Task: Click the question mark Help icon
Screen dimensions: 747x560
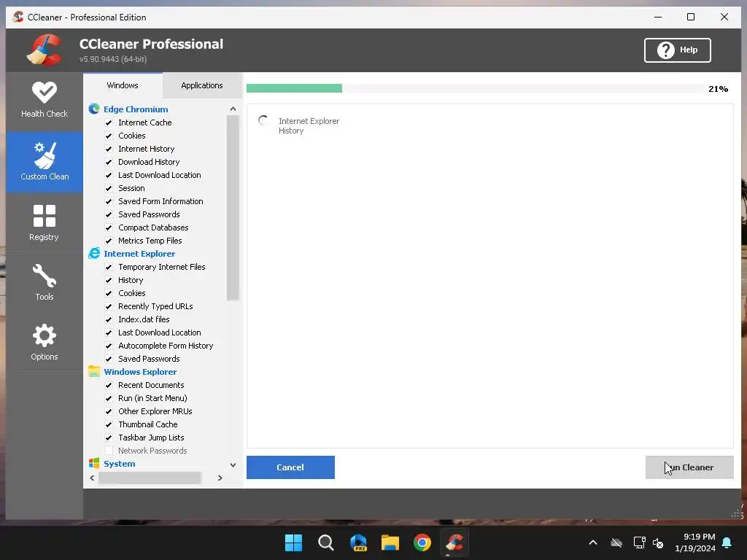Action: click(665, 50)
